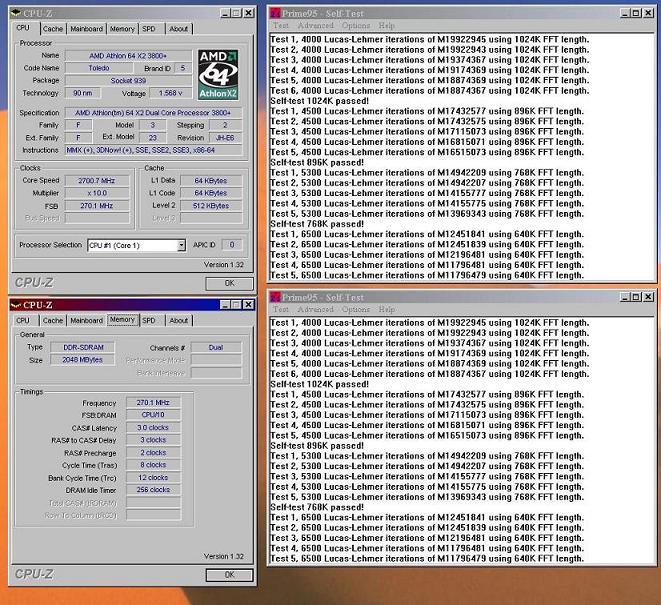
Task: Open About tab in bottom CPU-Z window
Action: pos(179,320)
